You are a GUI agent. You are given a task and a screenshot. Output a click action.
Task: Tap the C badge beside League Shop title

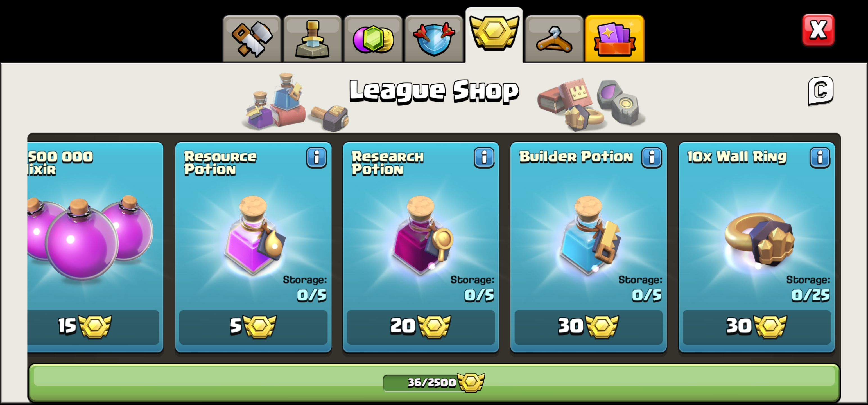click(x=820, y=91)
